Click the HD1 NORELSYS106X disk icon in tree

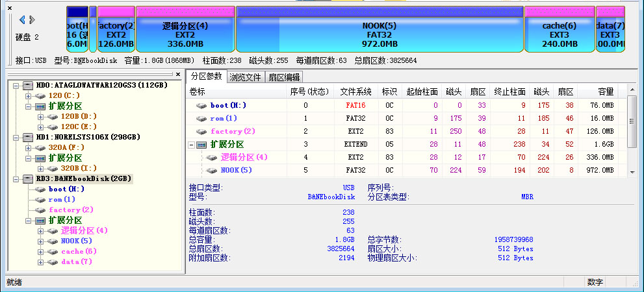point(27,137)
